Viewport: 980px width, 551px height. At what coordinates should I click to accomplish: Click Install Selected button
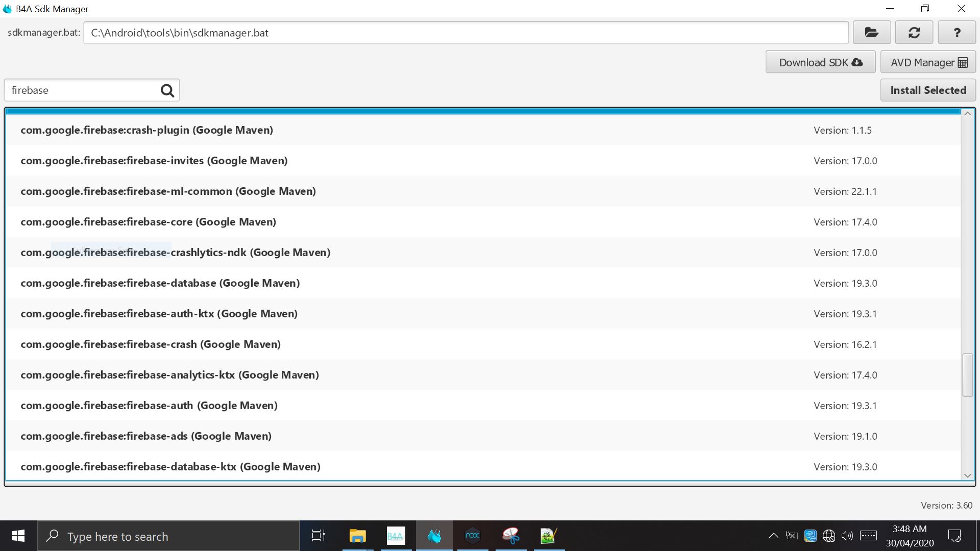point(928,90)
